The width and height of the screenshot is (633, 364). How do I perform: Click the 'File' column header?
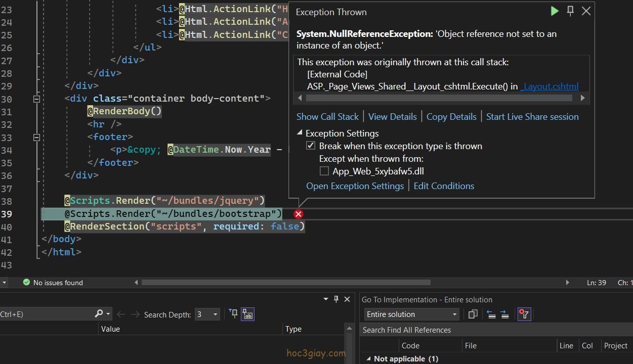pos(471,346)
